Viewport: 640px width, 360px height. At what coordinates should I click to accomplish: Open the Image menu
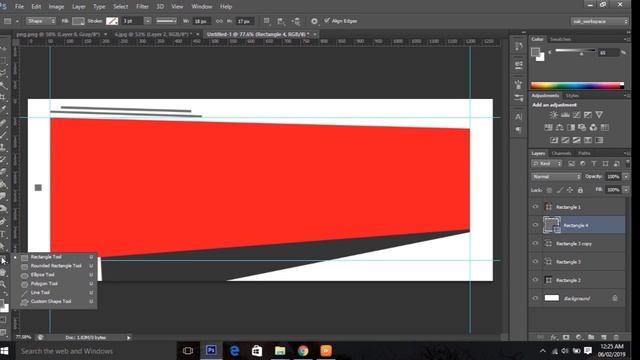pos(56,7)
